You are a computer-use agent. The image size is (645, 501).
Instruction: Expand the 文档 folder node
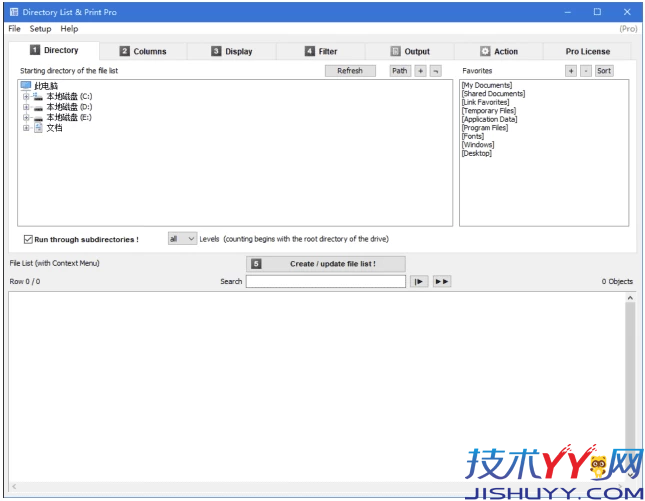(26, 128)
